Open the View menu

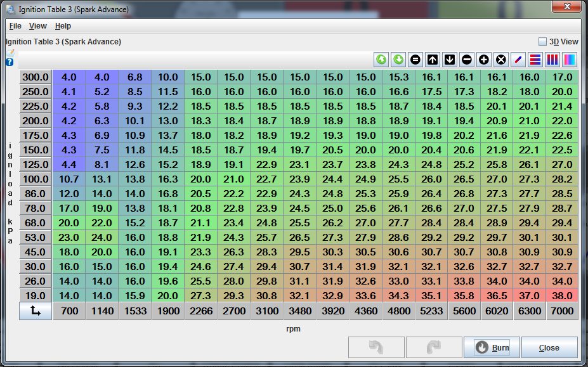pos(37,26)
